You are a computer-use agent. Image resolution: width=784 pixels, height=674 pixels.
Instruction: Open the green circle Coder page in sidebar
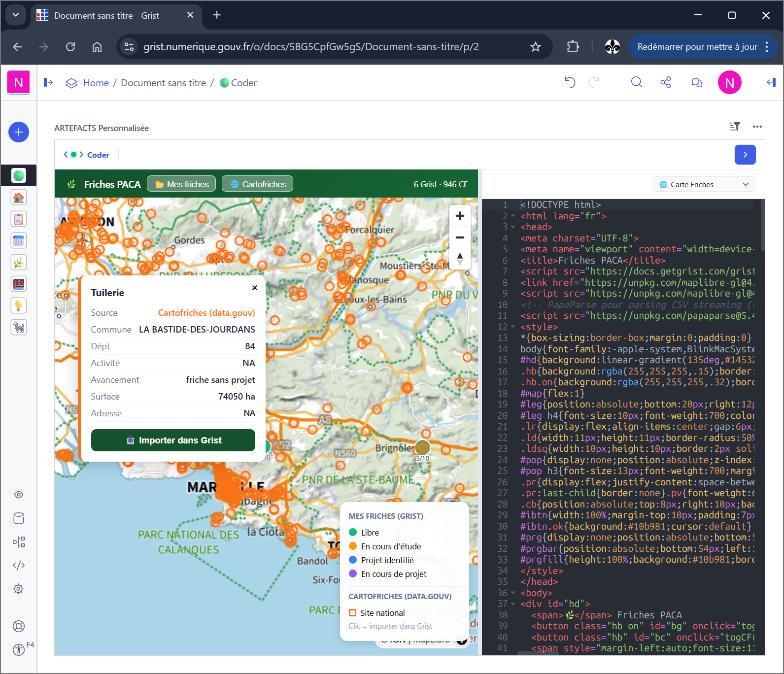click(19, 175)
